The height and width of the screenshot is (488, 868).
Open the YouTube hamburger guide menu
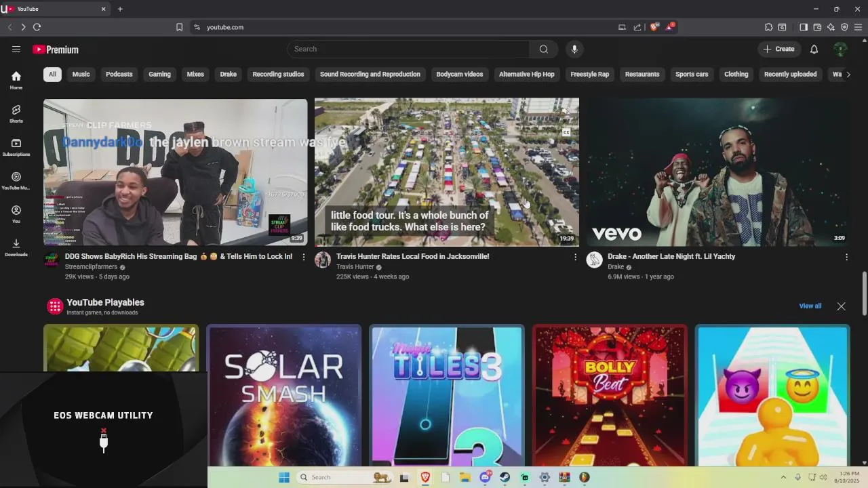(16, 49)
